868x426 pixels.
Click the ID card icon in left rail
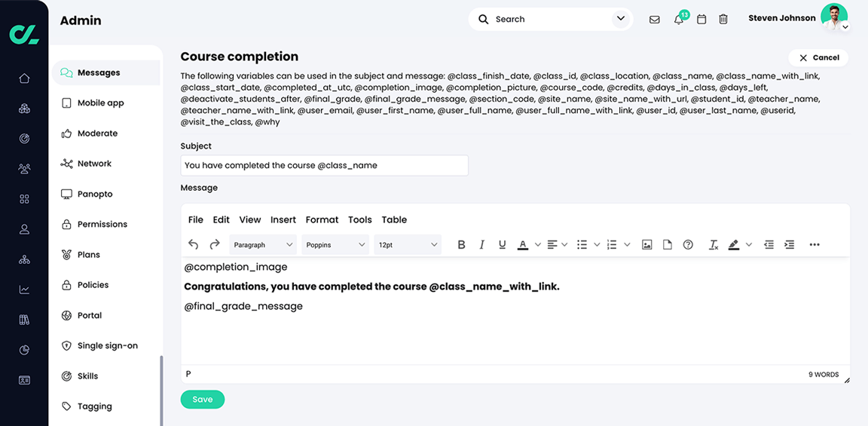[24, 380]
